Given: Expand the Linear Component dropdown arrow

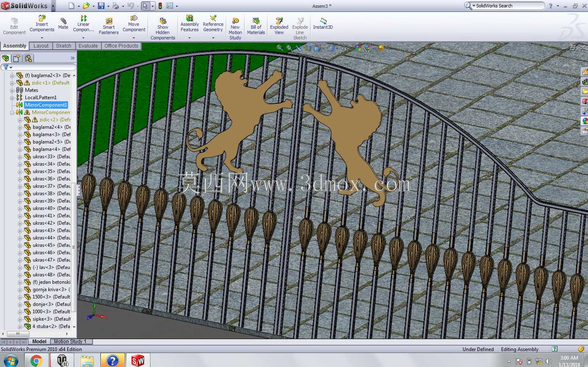Looking at the screenshot, I should pyautogui.click(x=83, y=38).
